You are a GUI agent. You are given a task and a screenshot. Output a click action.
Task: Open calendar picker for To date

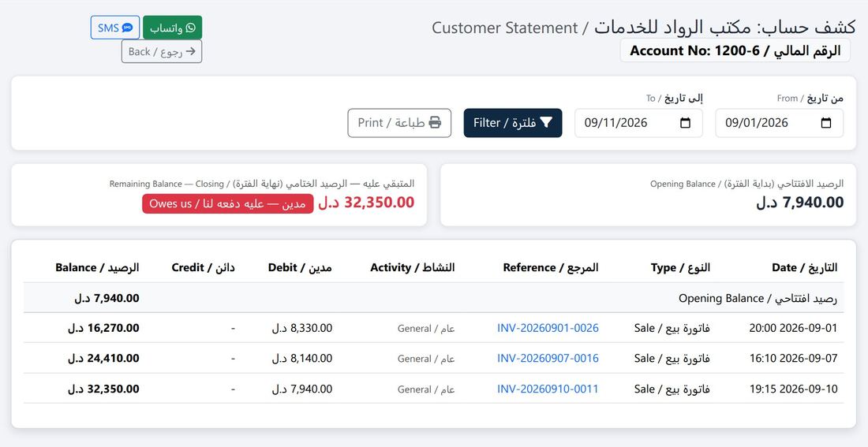685,123
